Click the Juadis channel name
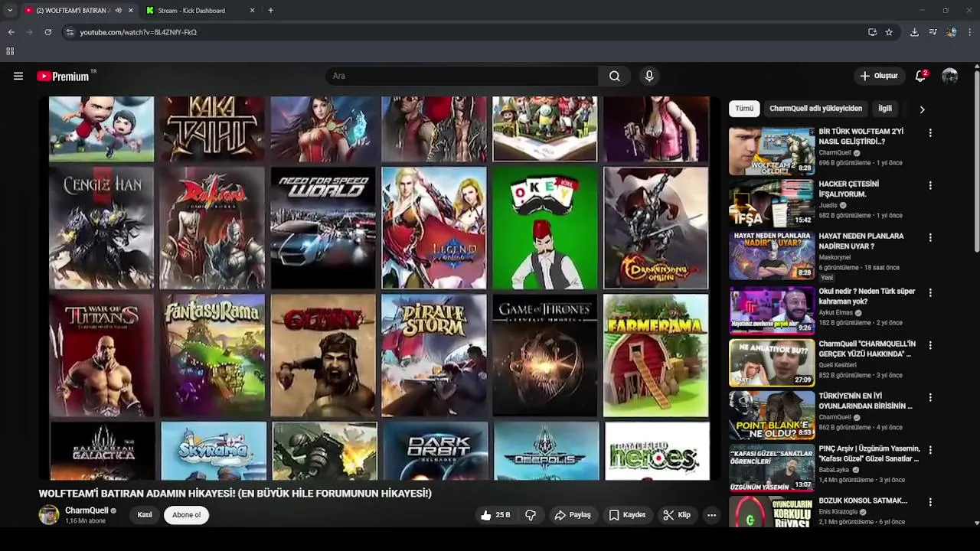 pos(828,205)
